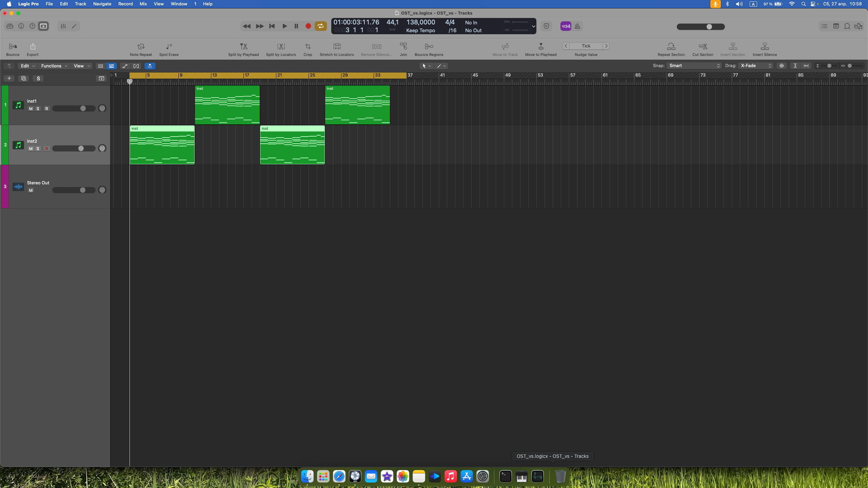Open the Mix menu
This screenshot has width=868, height=488.
tap(143, 4)
